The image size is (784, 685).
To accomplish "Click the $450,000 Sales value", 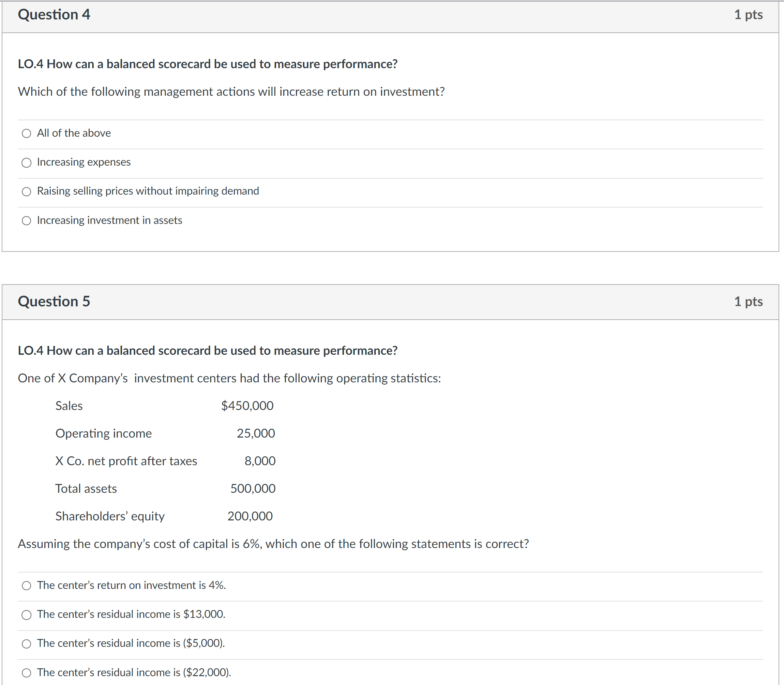I will pos(247,406).
